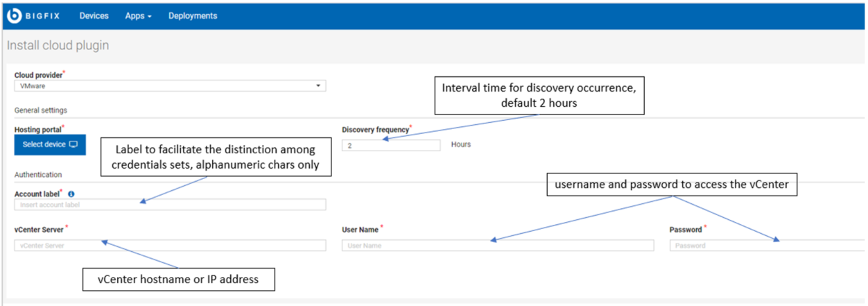Click the General settings section label
Image resolution: width=868 pixels, height=306 pixels.
(x=41, y=110)
